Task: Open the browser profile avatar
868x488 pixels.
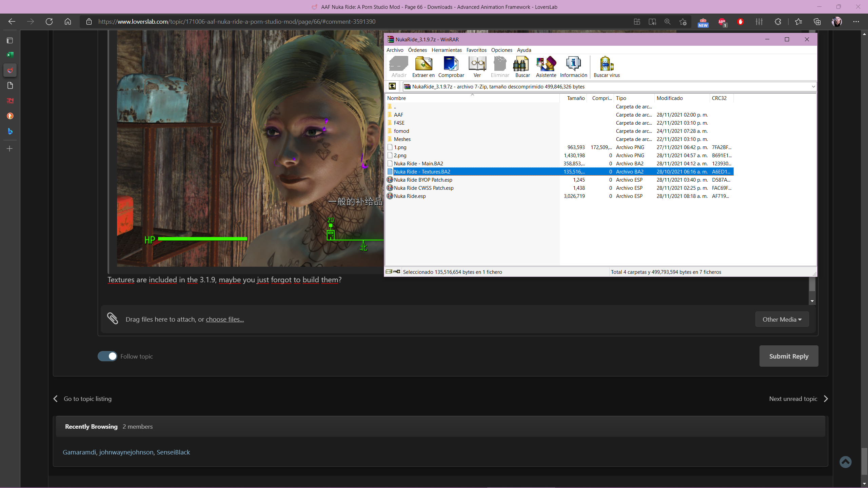Action: (836, 22)
